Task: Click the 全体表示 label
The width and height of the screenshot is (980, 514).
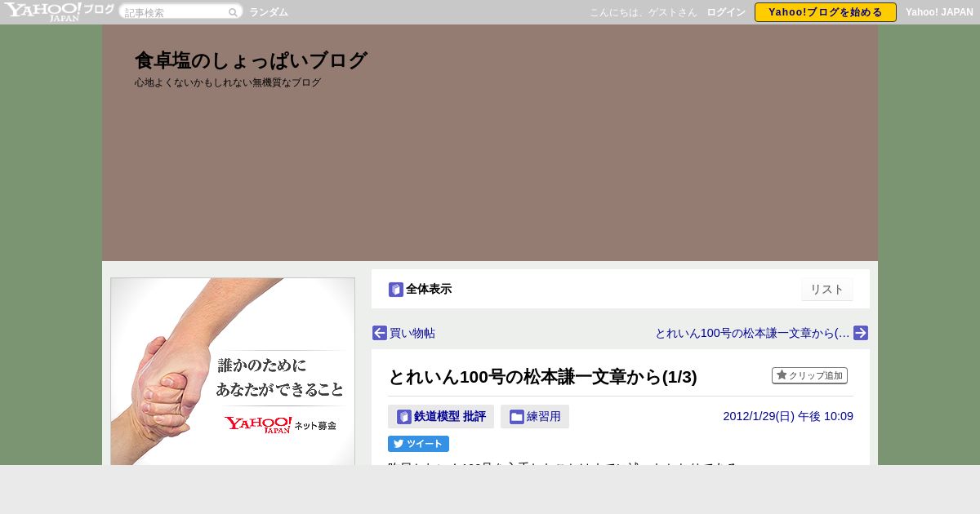Action: click(x=429, y=289)
